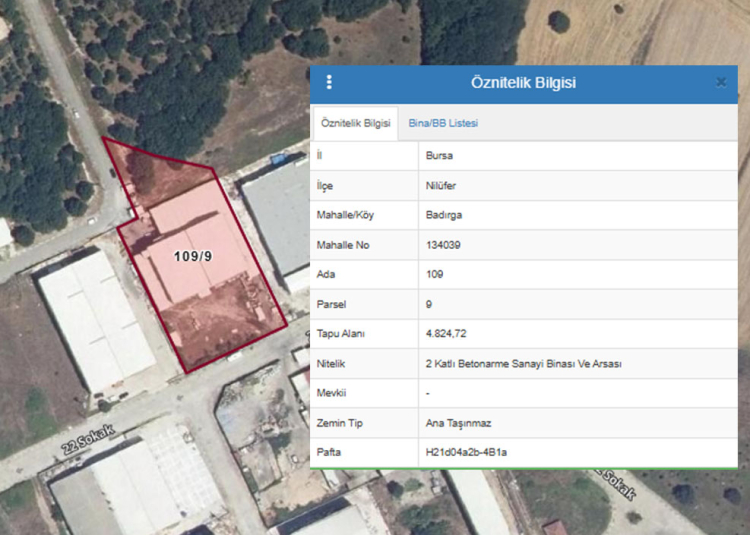Select the Bursa value in İl row
This screenshot has height=535, width=750.
click(x=439, y=156)
